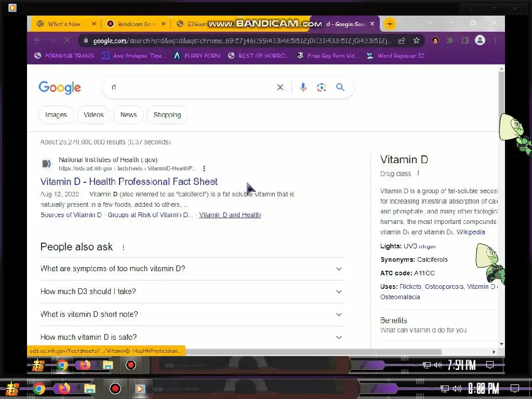Click the Chrome address bar URL
The image size is (532, 399).
tap(242, 41)
